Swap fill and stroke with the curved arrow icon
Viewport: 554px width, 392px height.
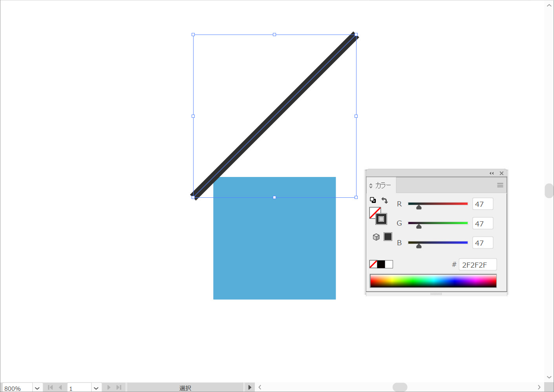click(x=385, y=201)
